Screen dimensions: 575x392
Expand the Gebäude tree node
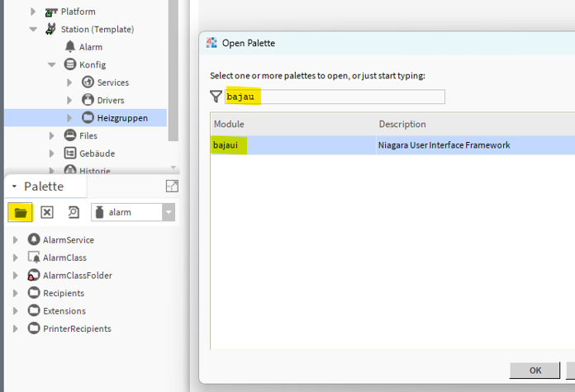[51, 153]
